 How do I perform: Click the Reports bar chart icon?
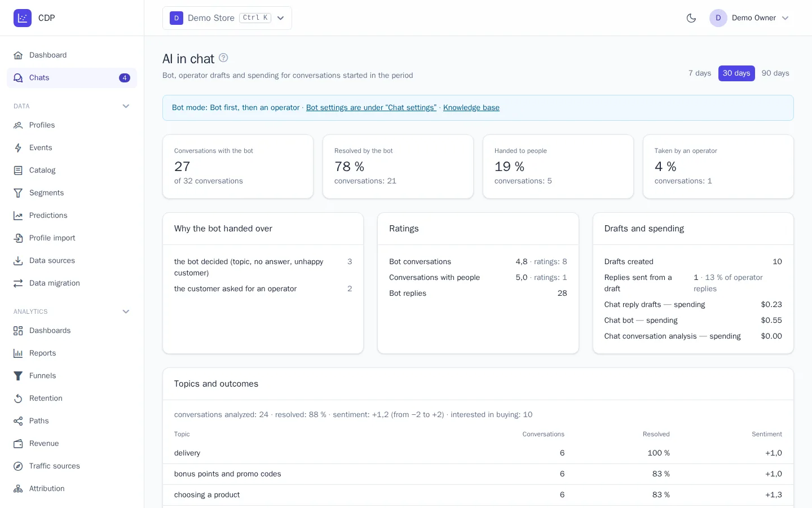pos(18,353)
